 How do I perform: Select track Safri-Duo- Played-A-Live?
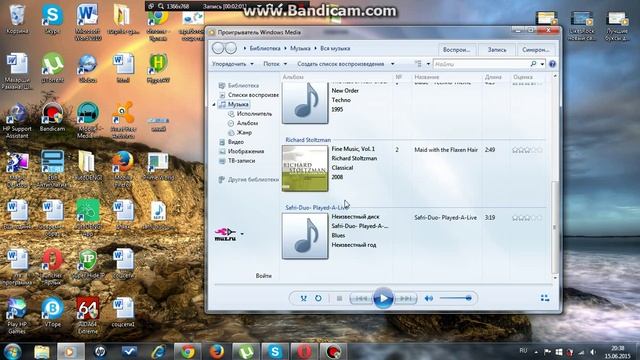click(445, 218)
